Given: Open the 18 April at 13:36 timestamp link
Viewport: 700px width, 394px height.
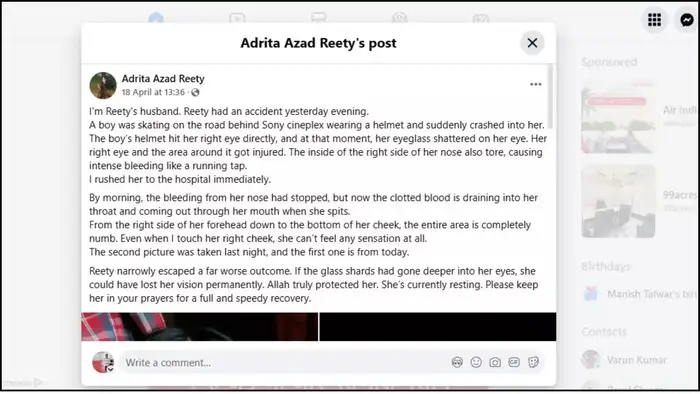Looking at the screenshot, I should [153, 92].
